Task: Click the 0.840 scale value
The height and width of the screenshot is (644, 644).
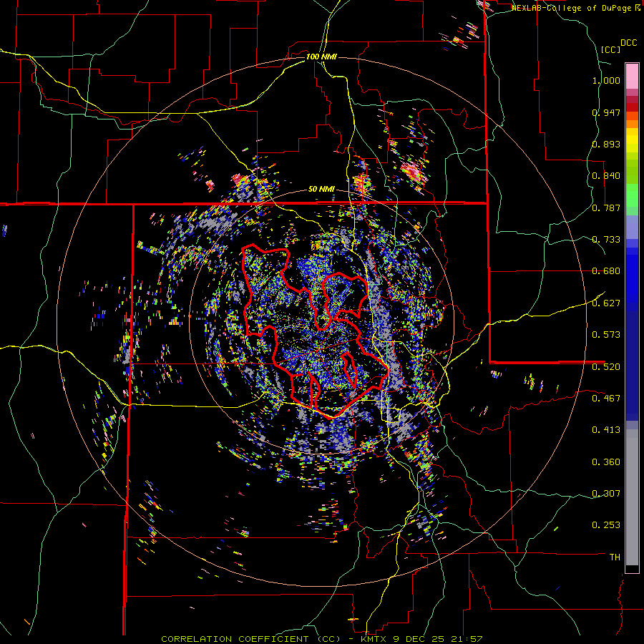Action: tap(606, 176)
